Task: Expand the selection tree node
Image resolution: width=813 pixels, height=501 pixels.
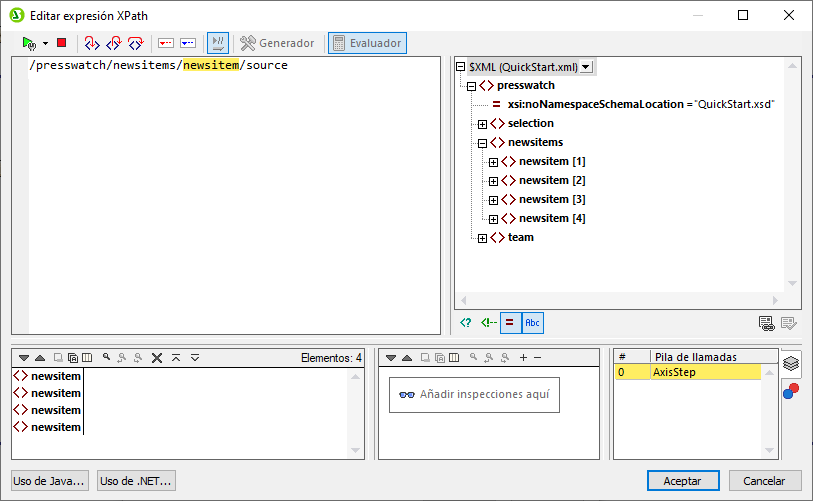Action: (x=482, y=124)
